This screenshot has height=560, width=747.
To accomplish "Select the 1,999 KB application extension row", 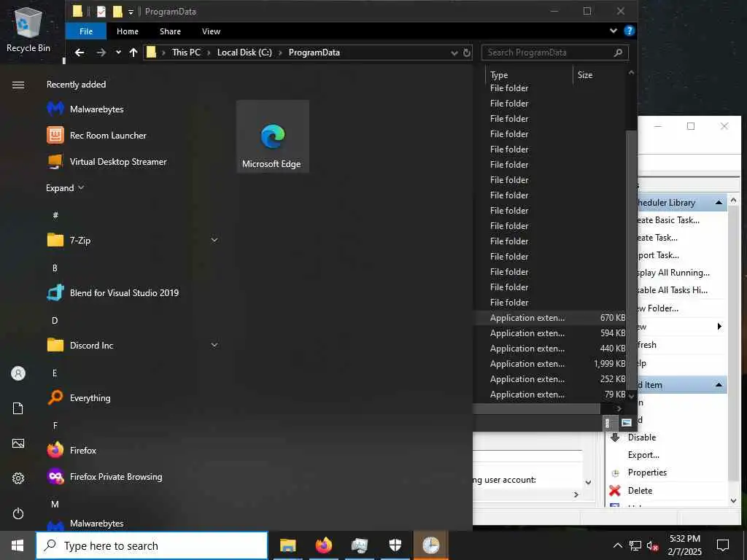I will click(x=549, y=364).
